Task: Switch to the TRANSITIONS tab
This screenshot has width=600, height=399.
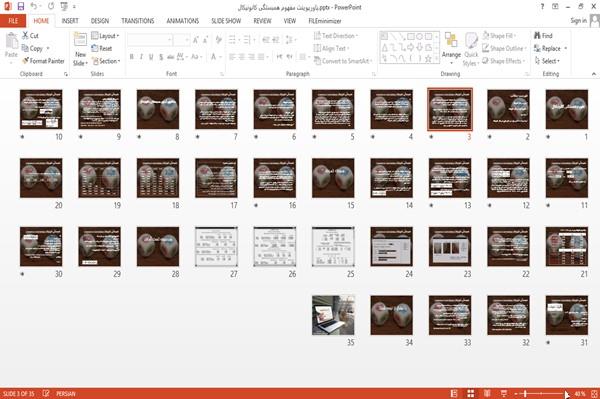Action: click(x=138, y=21)
